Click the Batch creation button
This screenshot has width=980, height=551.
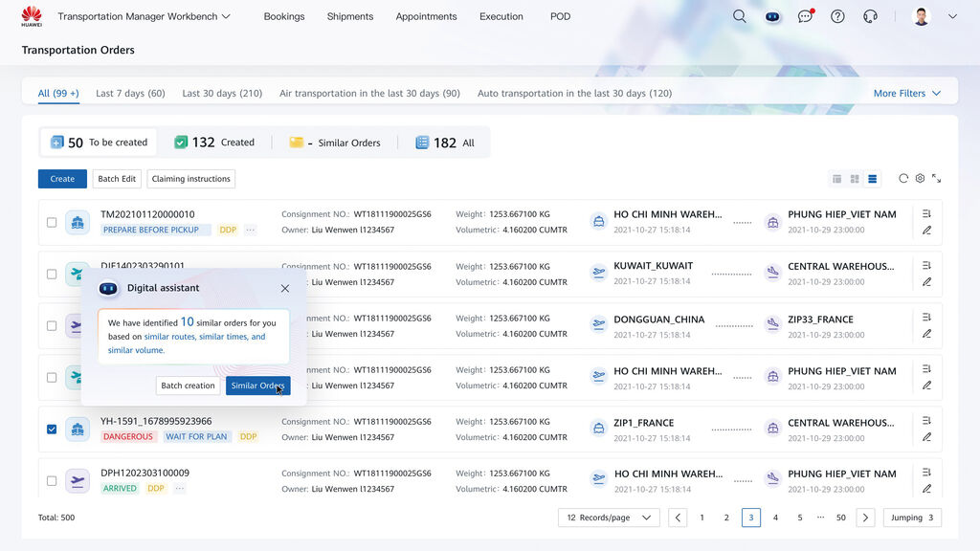click(188, 386)
